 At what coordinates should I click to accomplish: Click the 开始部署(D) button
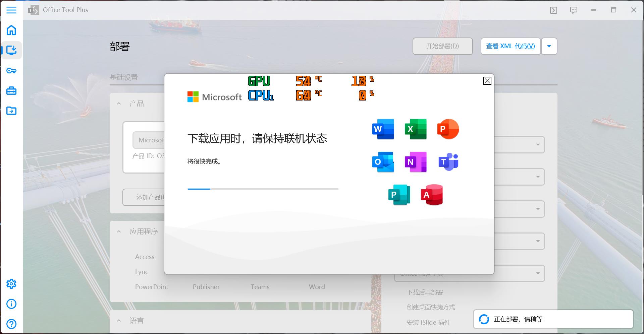pyautogui.click(x=442, y=46)
